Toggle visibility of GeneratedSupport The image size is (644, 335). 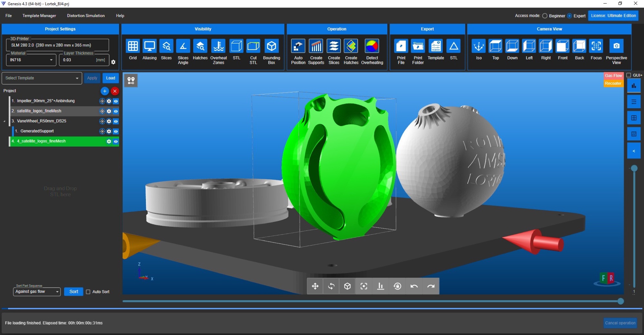[x=116, y=131]
